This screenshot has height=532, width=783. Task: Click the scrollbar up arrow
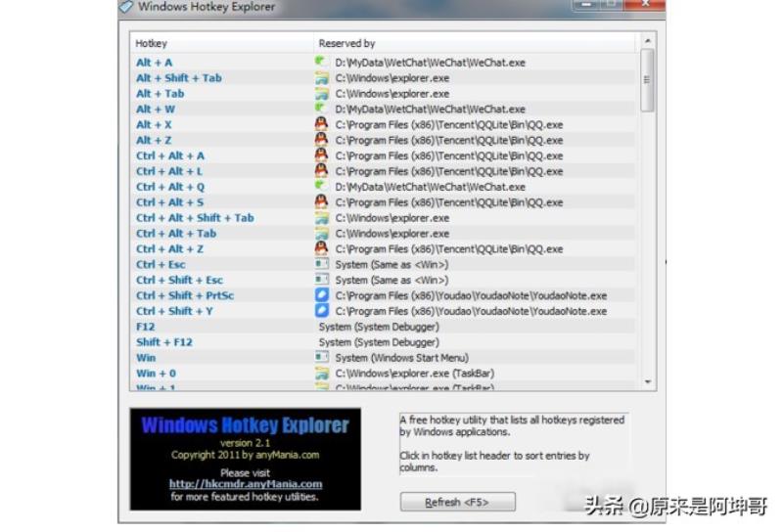[x=647, y=40]
